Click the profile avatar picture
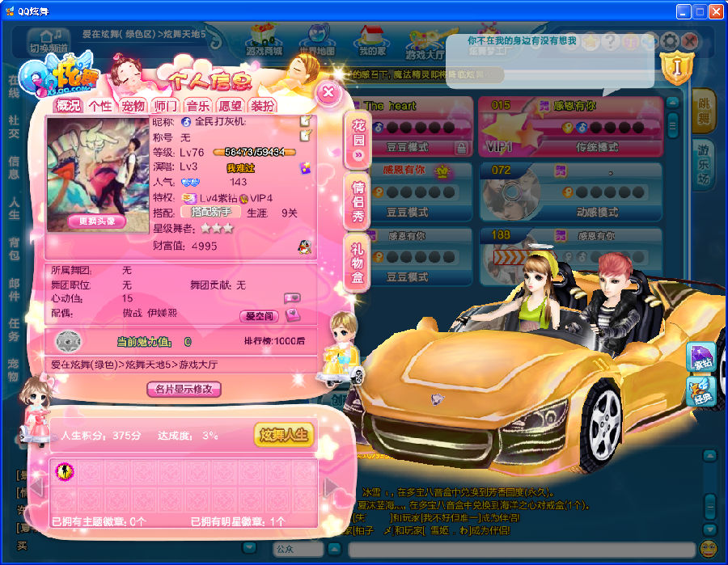Image resolution: width=728 pixels, height=565 pixels. pos(98,174)
